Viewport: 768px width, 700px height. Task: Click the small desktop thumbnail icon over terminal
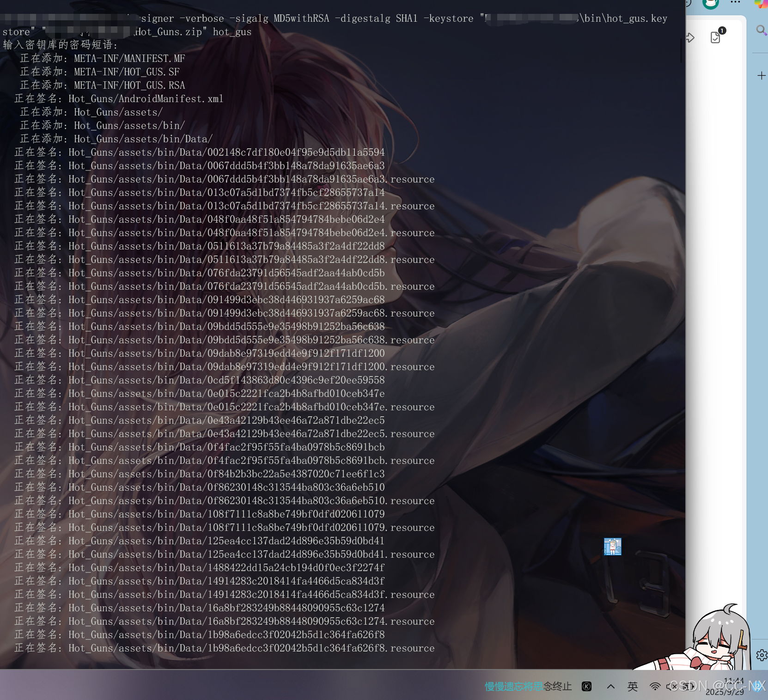[x=613, y=547]
